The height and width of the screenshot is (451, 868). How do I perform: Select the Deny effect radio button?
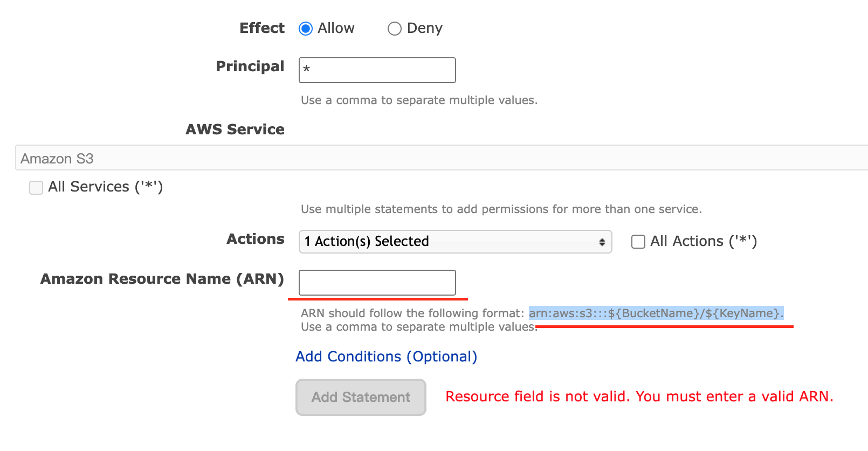point(395,29)
